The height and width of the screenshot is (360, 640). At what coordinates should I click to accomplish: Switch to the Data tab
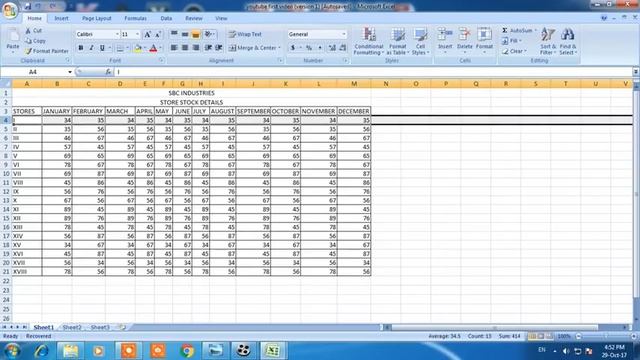coord(166,18)
